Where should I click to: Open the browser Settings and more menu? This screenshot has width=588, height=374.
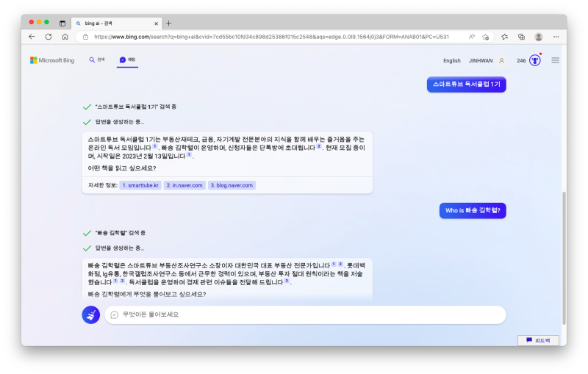click(556, 37)
